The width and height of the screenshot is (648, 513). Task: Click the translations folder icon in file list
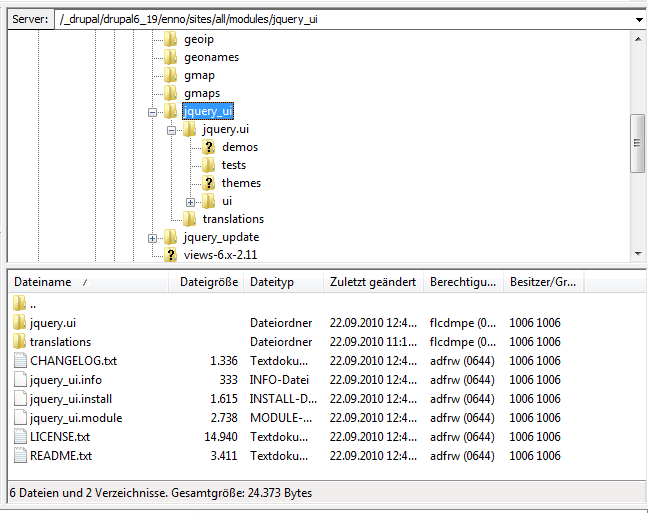pyautogui.click(x=20, y=341)
